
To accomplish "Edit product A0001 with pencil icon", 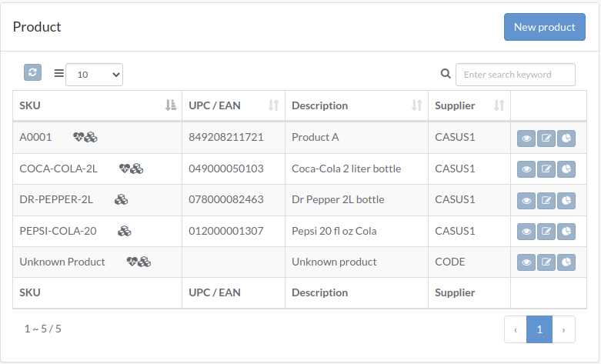I will pyautogui.click(x=546, y=139).
